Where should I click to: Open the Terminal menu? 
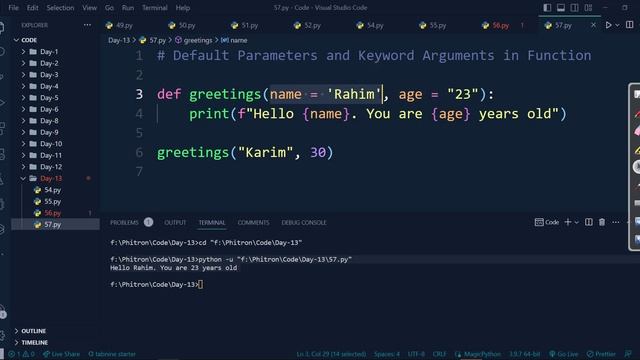[x=155, y=8]
